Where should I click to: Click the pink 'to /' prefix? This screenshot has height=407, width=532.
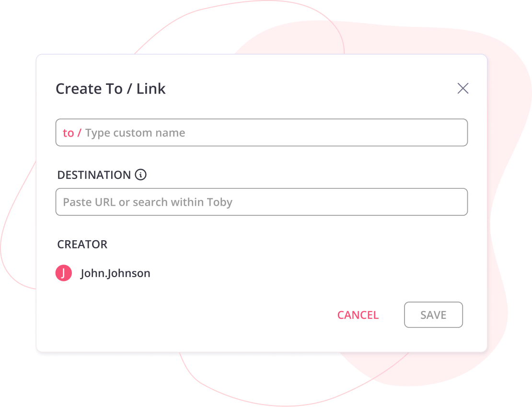72,133
